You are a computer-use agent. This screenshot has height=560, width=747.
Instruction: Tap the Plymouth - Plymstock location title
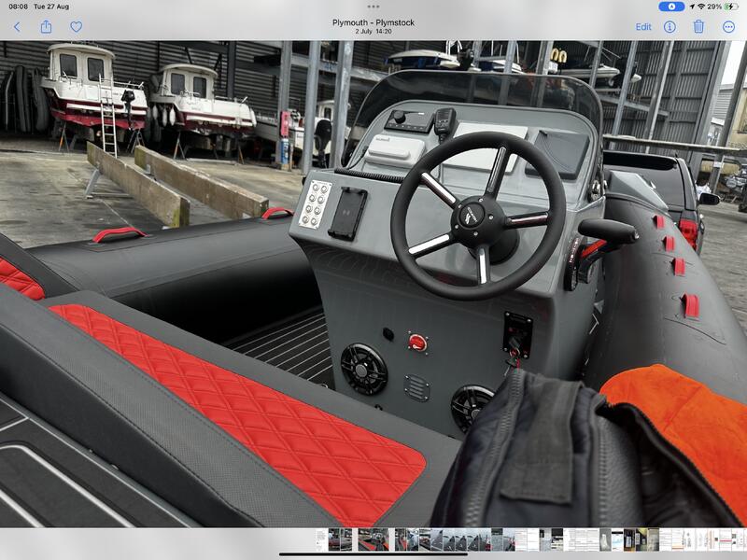point(373,22)
